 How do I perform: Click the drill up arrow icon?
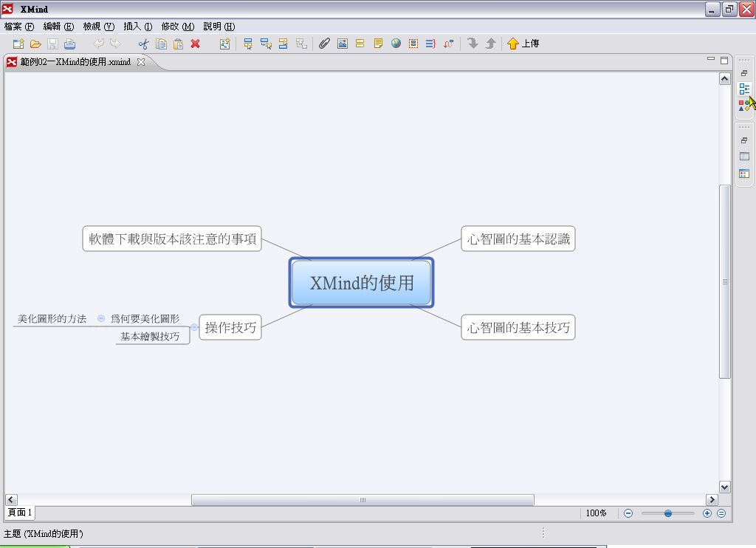(x=490, y=44)
